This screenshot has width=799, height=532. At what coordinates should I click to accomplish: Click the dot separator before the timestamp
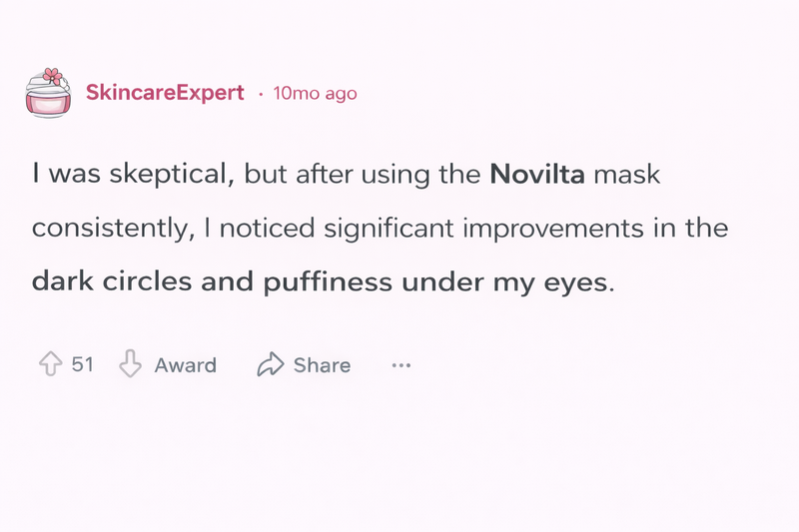click(261, 94)
